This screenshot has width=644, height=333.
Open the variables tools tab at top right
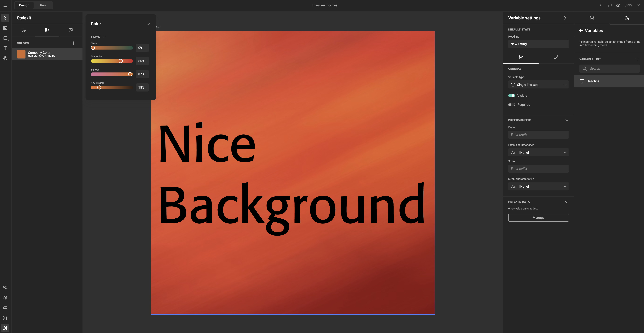627,18
